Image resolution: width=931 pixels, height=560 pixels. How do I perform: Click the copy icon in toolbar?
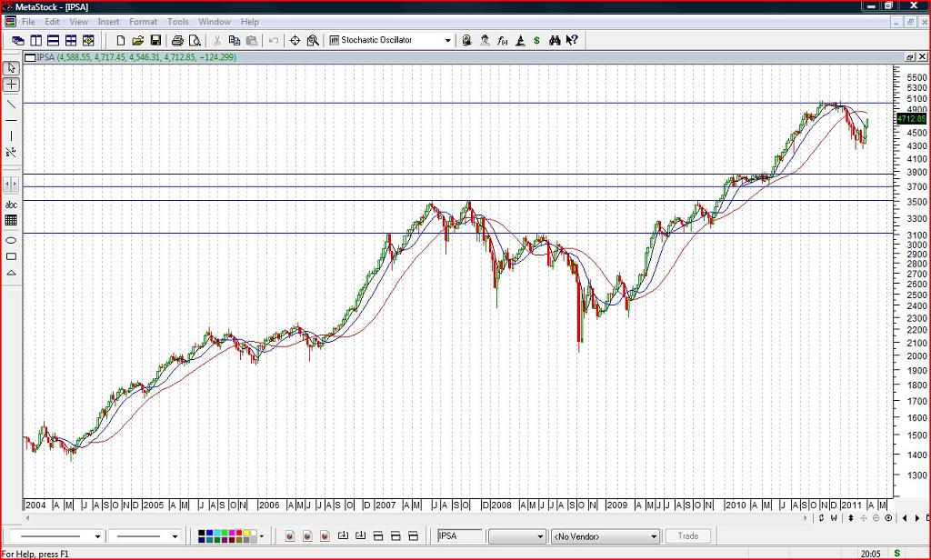(235, 40)
